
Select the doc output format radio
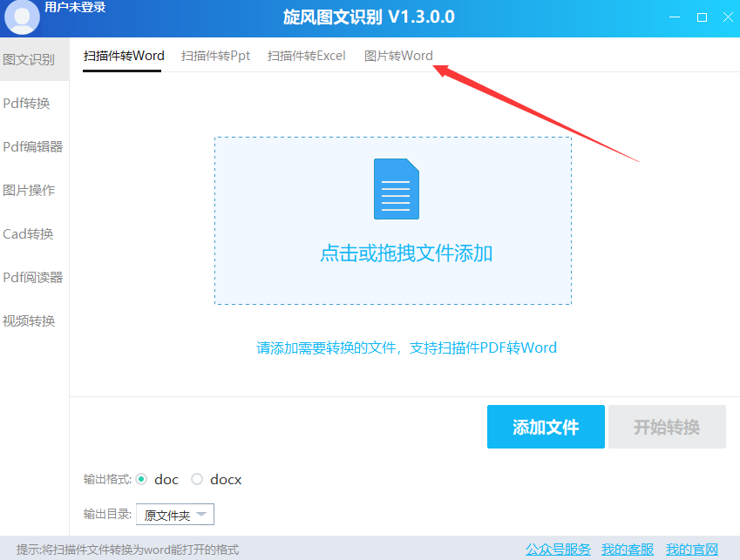pos(141,479)
